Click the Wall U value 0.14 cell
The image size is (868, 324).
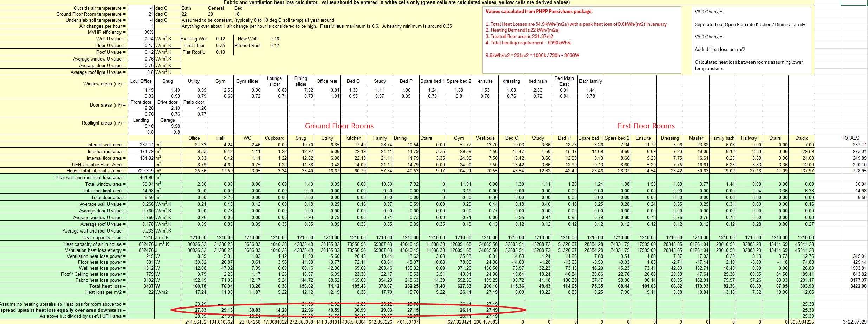(x=141, y=39)
